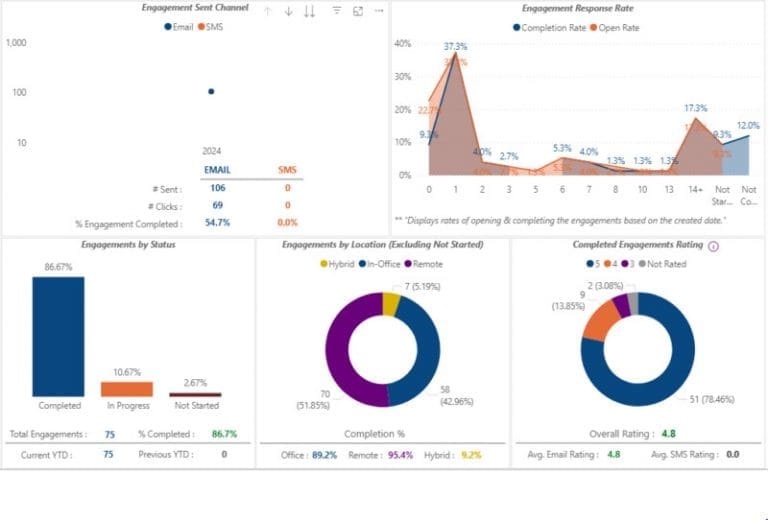The width and height of the screenshot is (768, 520).
Task: Toggle Open Rate legend series
Action: click(616, 27)
